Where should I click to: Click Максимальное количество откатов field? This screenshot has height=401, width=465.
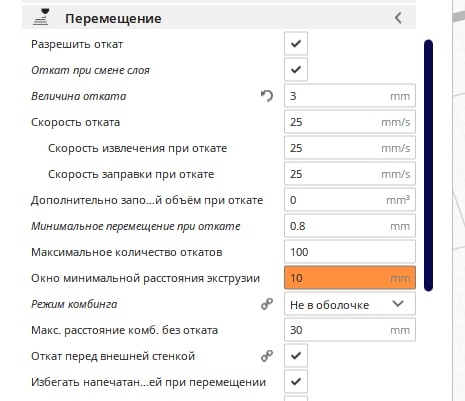tap(350, 252)
